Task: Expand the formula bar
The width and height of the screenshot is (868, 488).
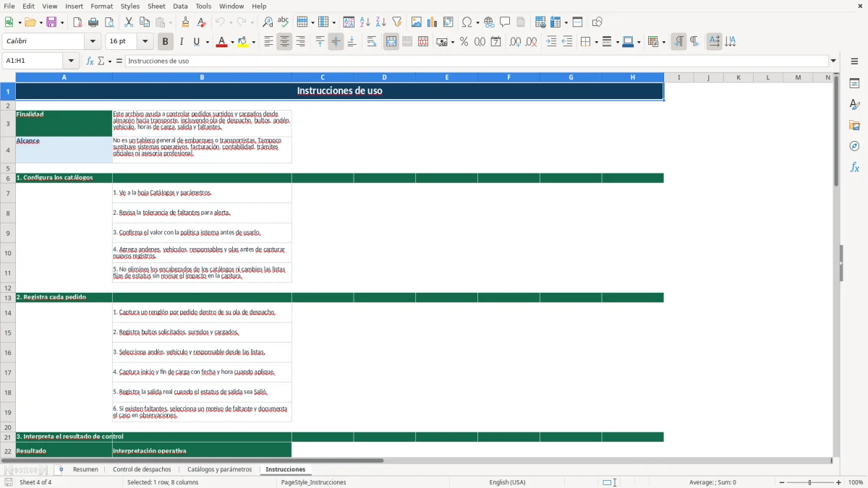Action: pos(833,61)
